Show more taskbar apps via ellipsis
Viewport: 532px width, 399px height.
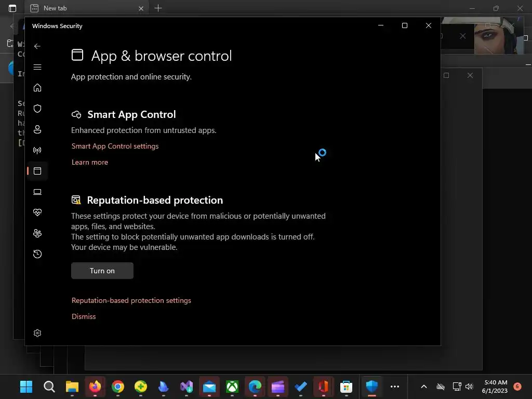pyautogui.click(x=395, y=387)
